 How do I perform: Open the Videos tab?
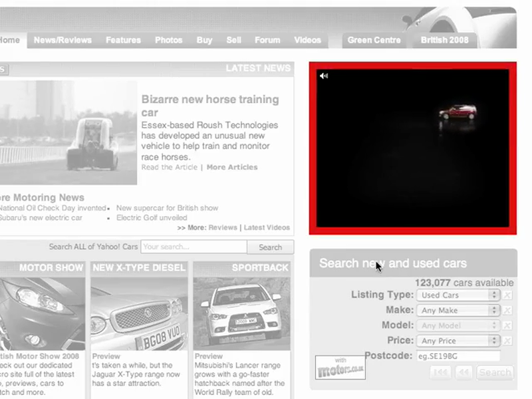[307, 40]
